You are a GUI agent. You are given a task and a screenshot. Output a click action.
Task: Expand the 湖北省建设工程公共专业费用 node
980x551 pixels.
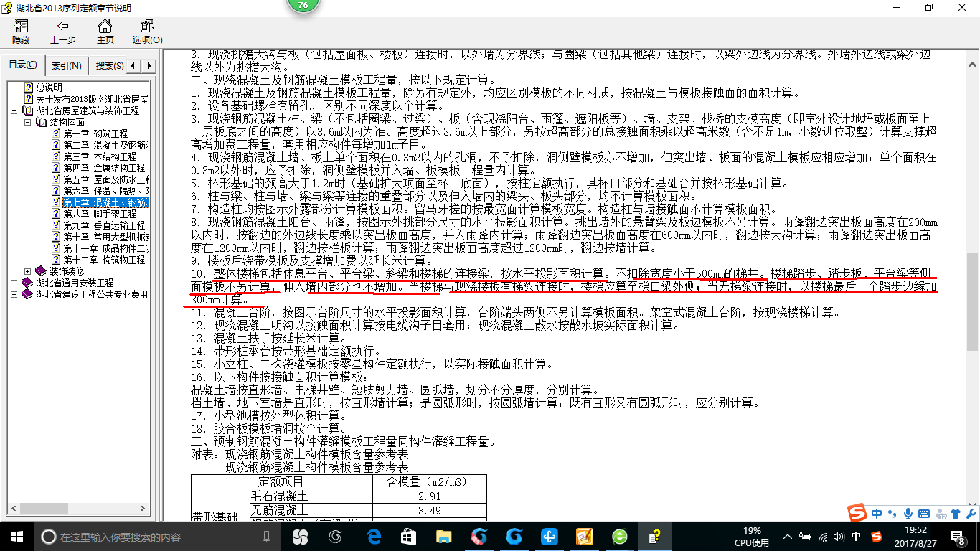coord(14,294)
